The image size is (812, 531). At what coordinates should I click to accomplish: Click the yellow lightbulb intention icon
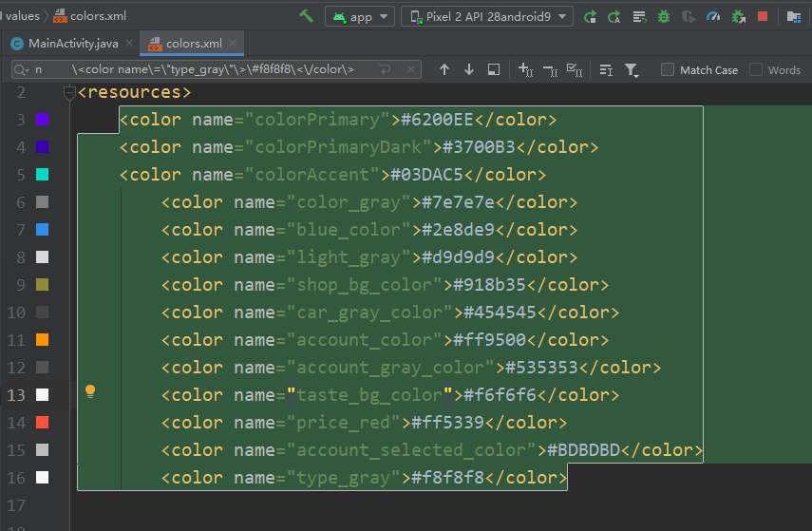(x=90, y=391)
